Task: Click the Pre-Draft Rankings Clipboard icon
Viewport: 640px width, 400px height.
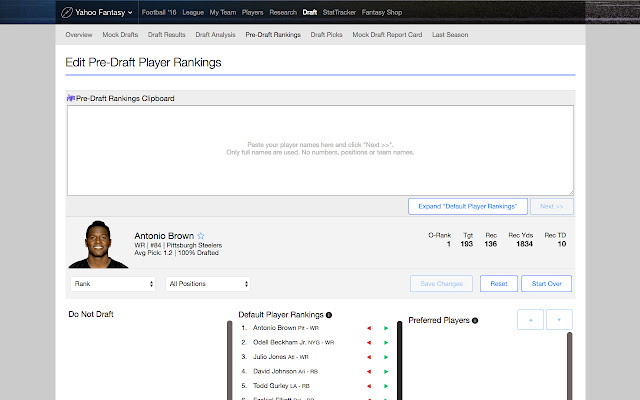Action: pos(71,98)
